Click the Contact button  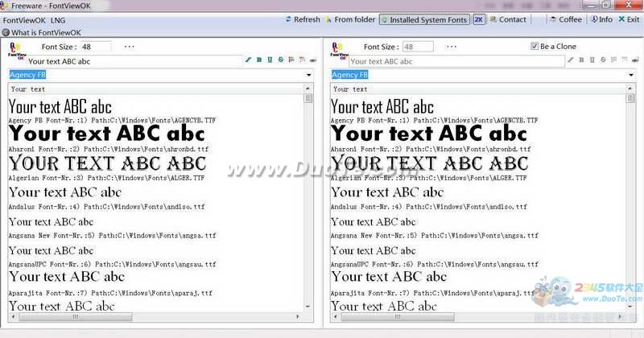508,19
